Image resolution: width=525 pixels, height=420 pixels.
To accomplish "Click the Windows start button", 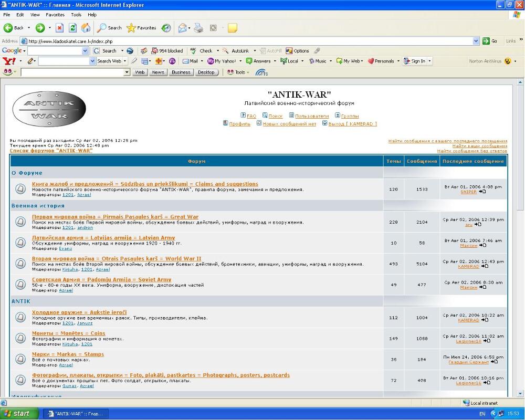I will point(19,414).
